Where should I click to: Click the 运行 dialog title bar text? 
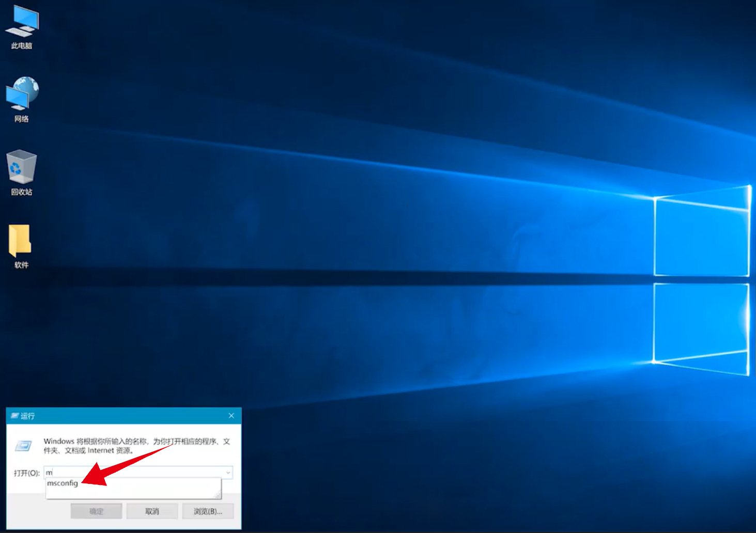click(27, 416)
